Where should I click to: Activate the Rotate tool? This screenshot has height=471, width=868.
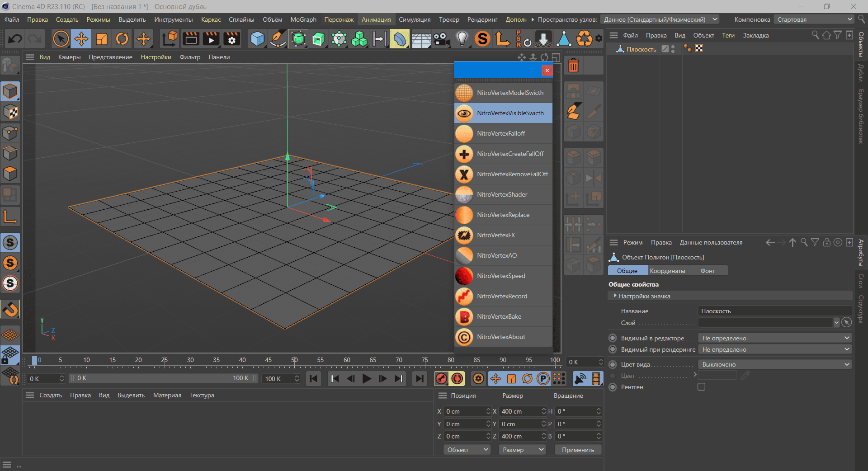(x=122, y=39)
